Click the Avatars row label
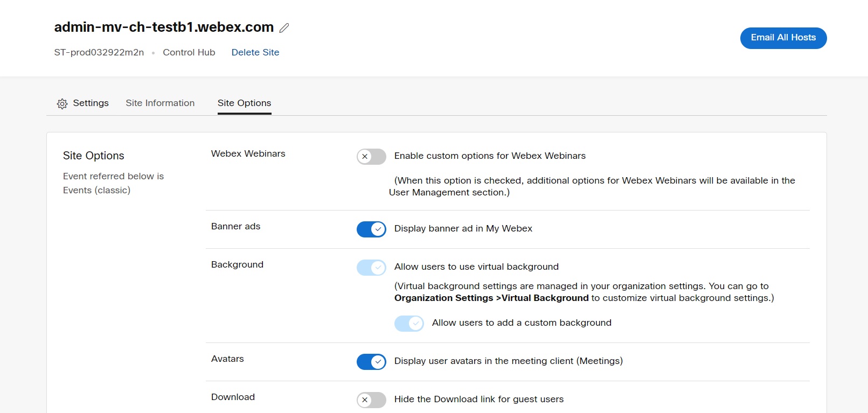The height and width of the screenshot is (413, 868). coord(227,359)
